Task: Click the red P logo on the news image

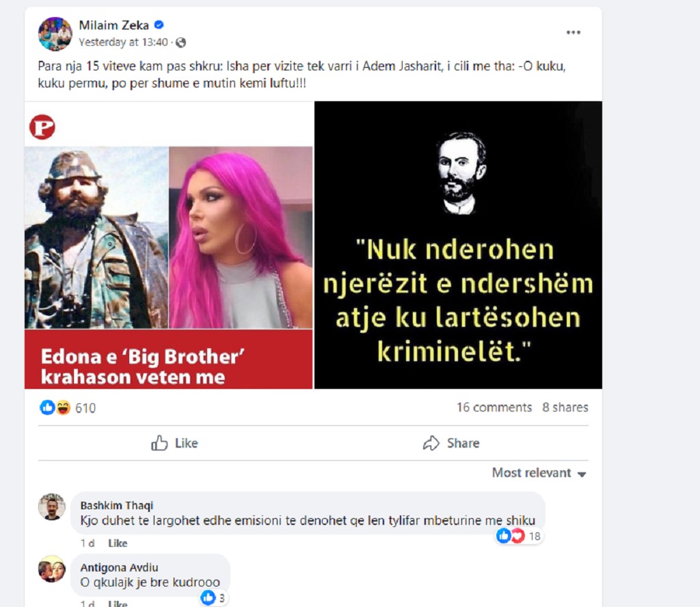Action: (x=42, y=127)
